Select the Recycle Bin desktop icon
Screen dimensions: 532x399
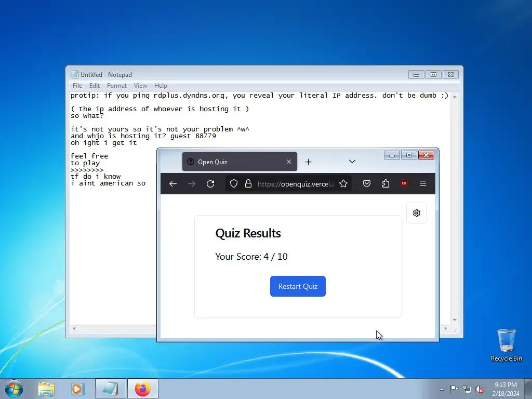point(506,345)
